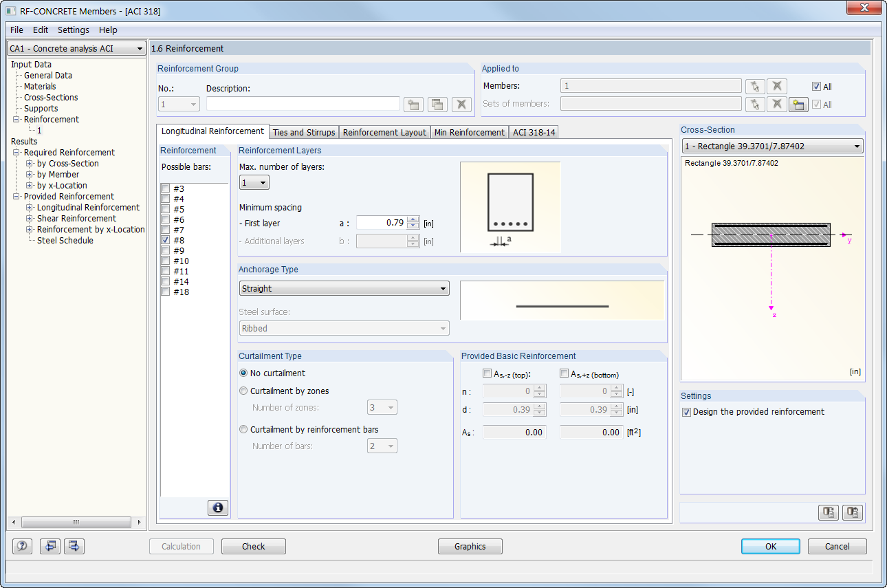Click the Check button

(x=254, y=547)
